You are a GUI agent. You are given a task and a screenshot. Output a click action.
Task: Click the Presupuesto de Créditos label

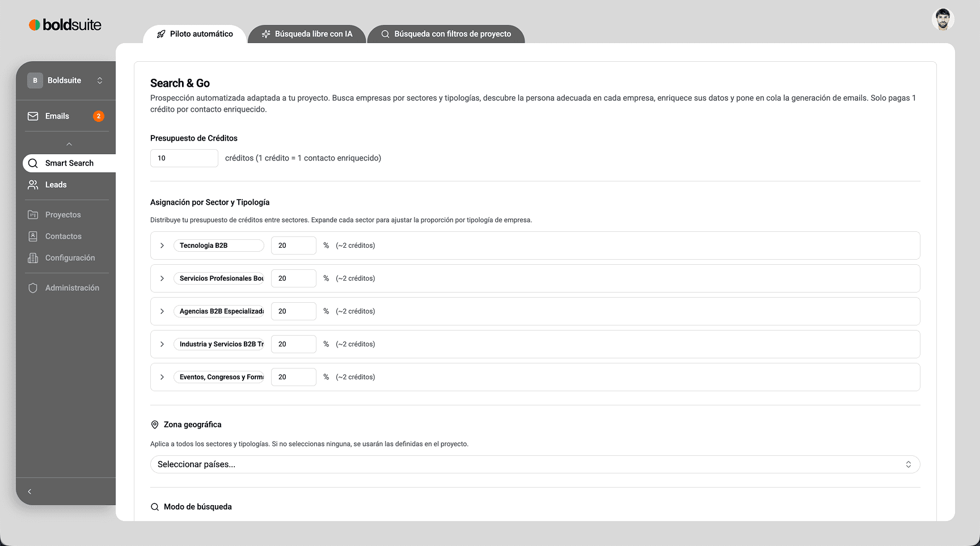click(x=194, y=138)
